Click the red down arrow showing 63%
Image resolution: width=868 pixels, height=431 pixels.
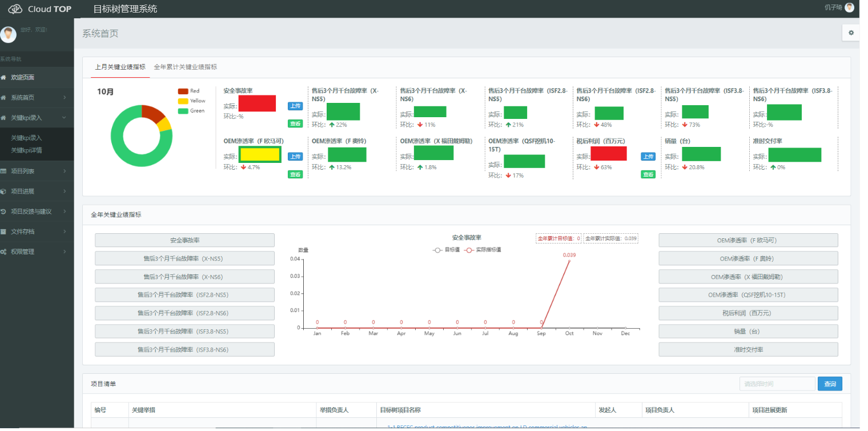pos(597,167)
